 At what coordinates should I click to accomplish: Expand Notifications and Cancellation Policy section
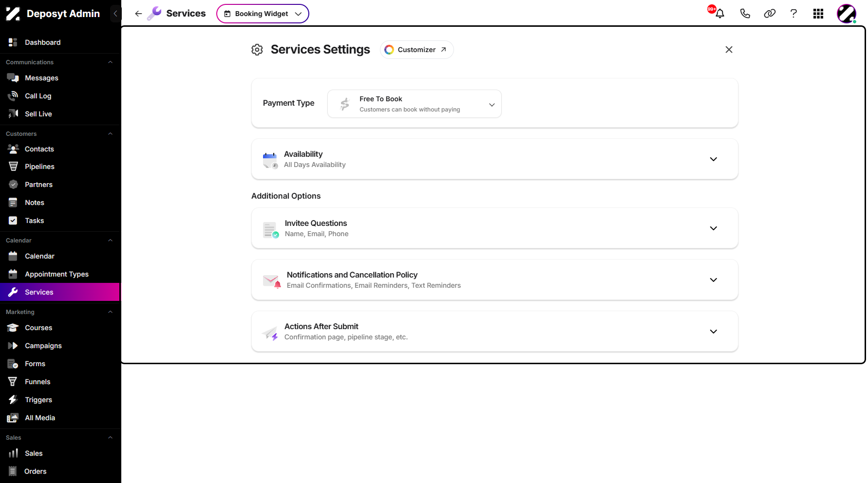714,280
